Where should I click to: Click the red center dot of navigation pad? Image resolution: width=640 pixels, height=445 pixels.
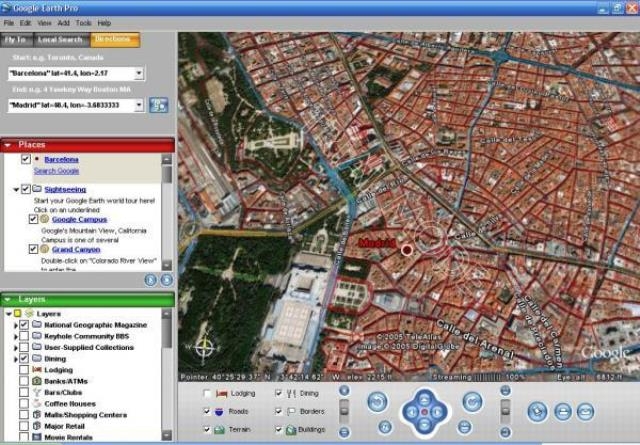point(424,412)
